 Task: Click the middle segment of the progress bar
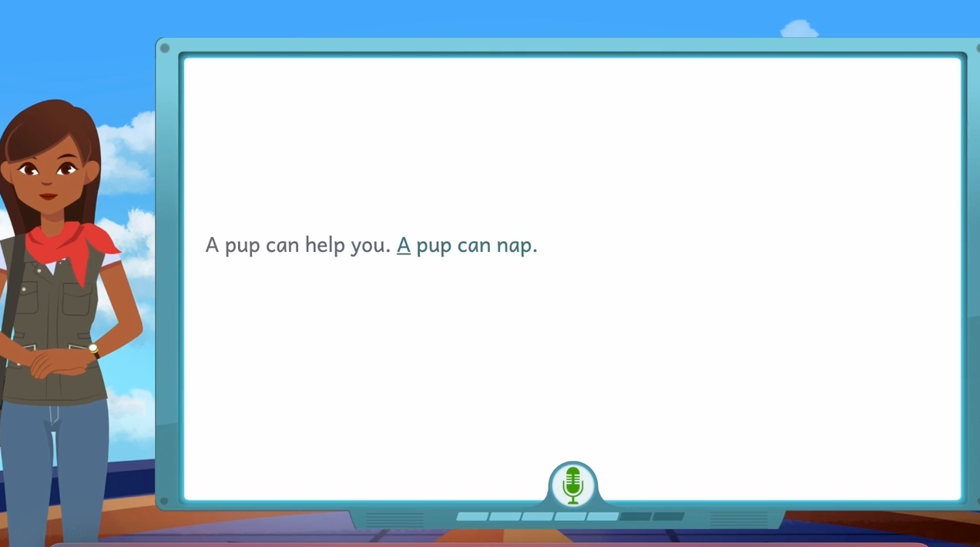[570, 516]
